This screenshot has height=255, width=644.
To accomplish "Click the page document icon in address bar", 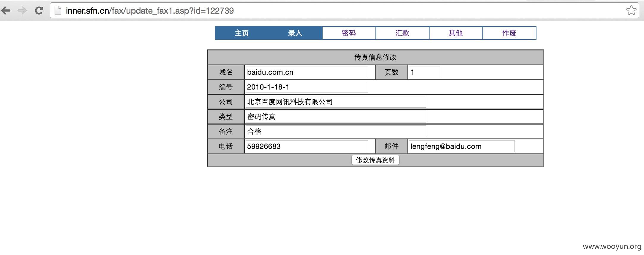I will (x=58, y=11).
